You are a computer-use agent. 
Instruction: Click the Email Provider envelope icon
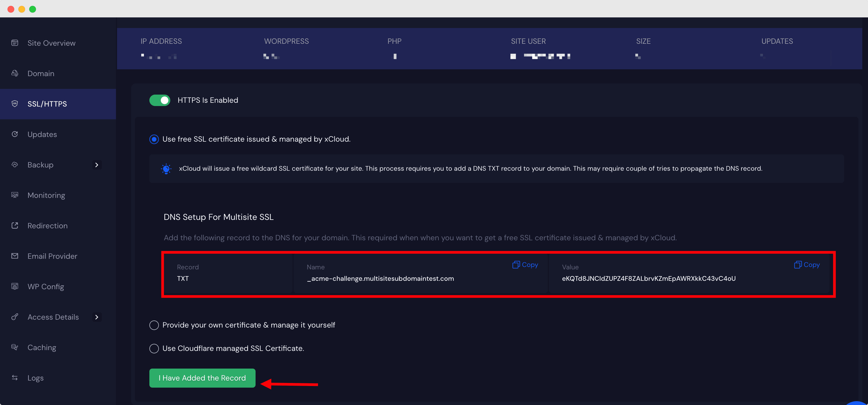[x=15, y=256]
